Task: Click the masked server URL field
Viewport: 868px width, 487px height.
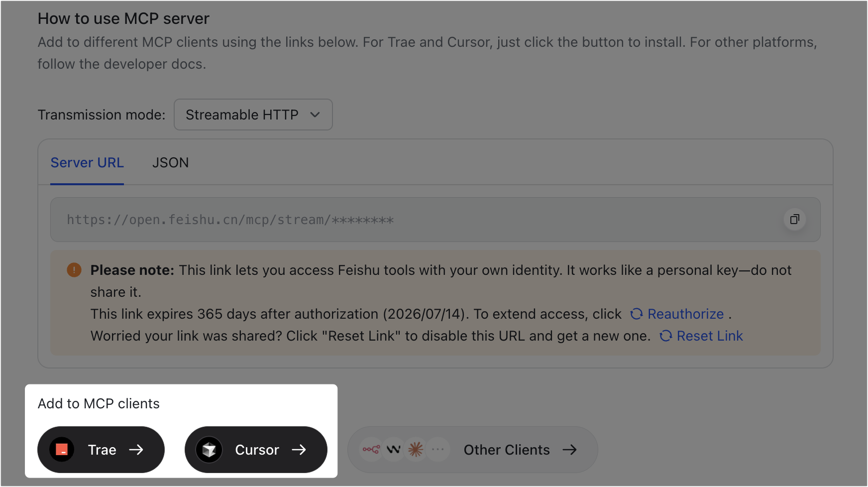Action: click(x=398, y=220)
